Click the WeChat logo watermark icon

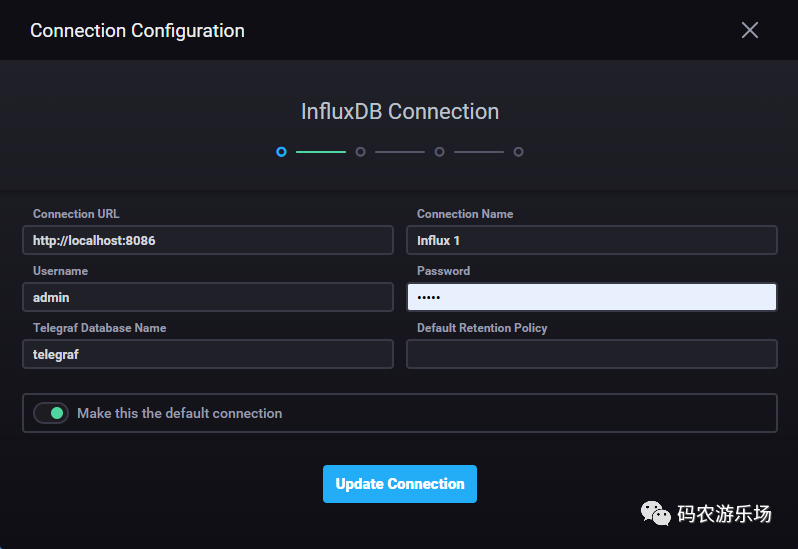[x=656, y=514]
